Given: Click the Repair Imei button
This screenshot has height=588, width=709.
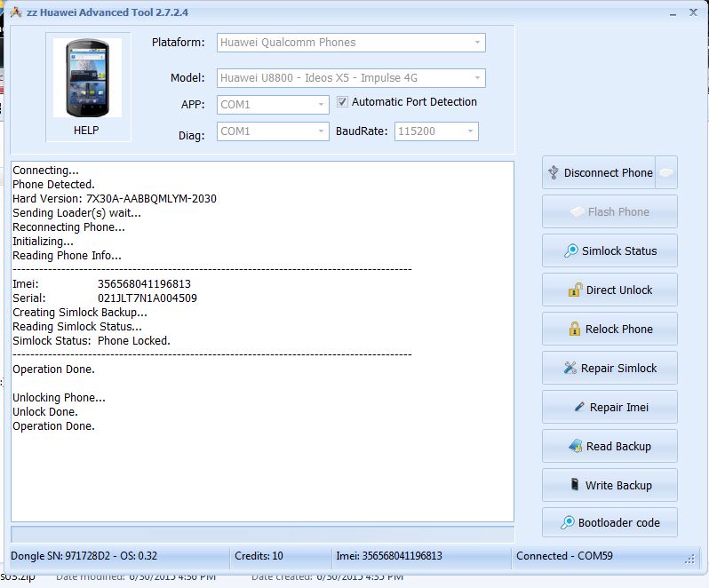Looking at the screenshot, I should (609, 407).
